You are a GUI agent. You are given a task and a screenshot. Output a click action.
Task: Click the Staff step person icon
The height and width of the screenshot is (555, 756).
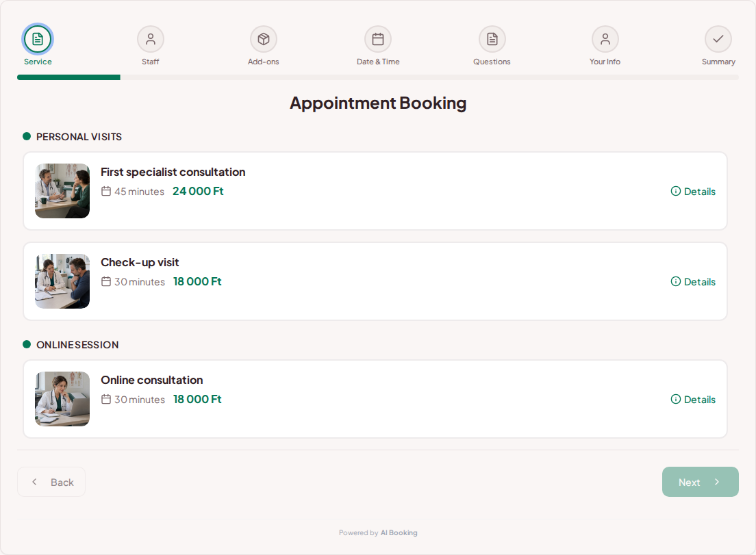pos(151,39)
